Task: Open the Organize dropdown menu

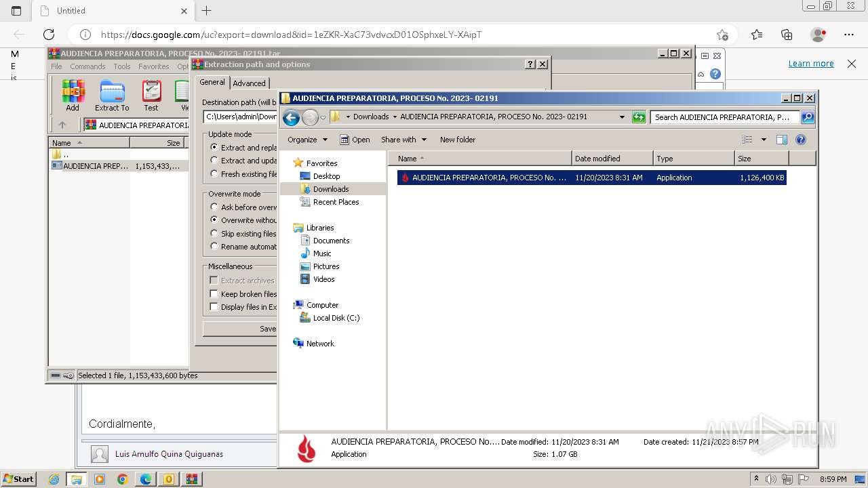Action: point(307,140)
